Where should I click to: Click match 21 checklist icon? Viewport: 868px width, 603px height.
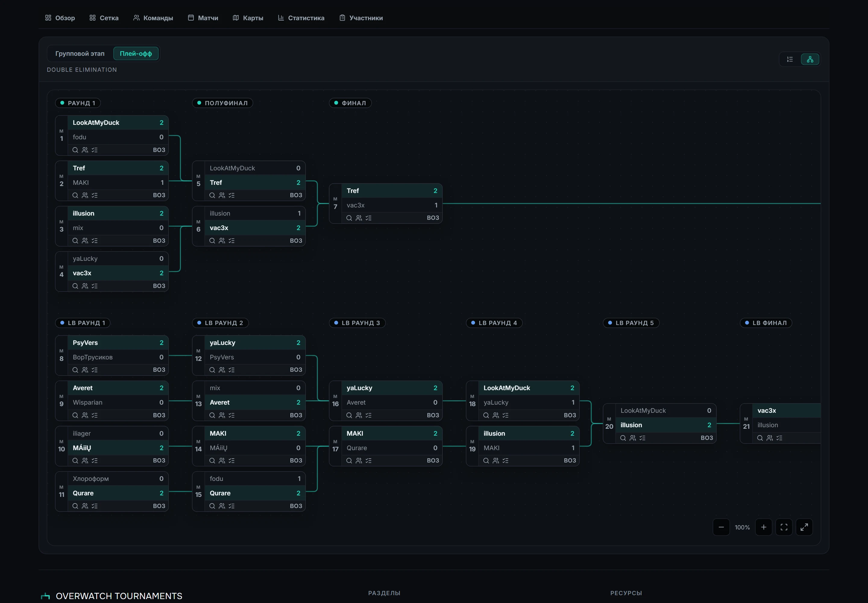[x=779, y=438]
